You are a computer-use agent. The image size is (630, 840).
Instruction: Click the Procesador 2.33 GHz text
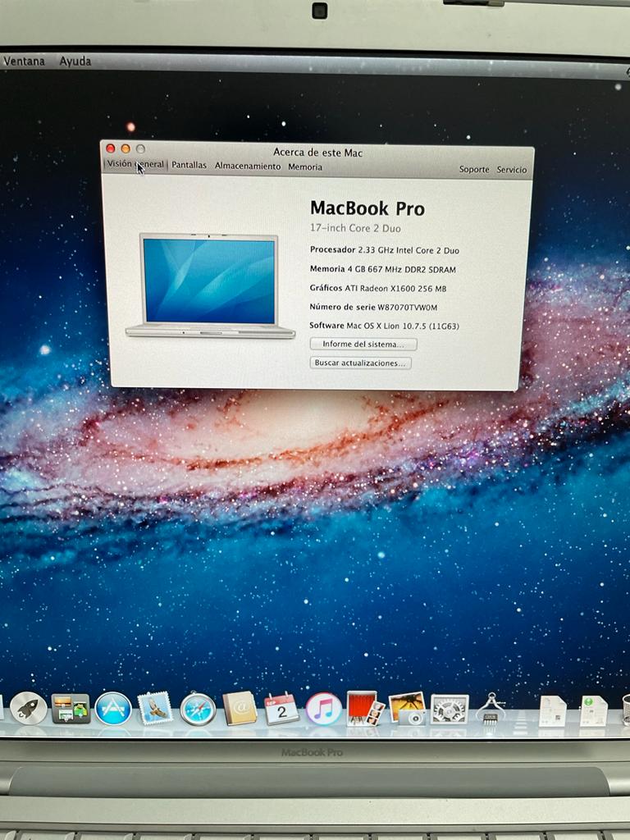click(384, 250)
